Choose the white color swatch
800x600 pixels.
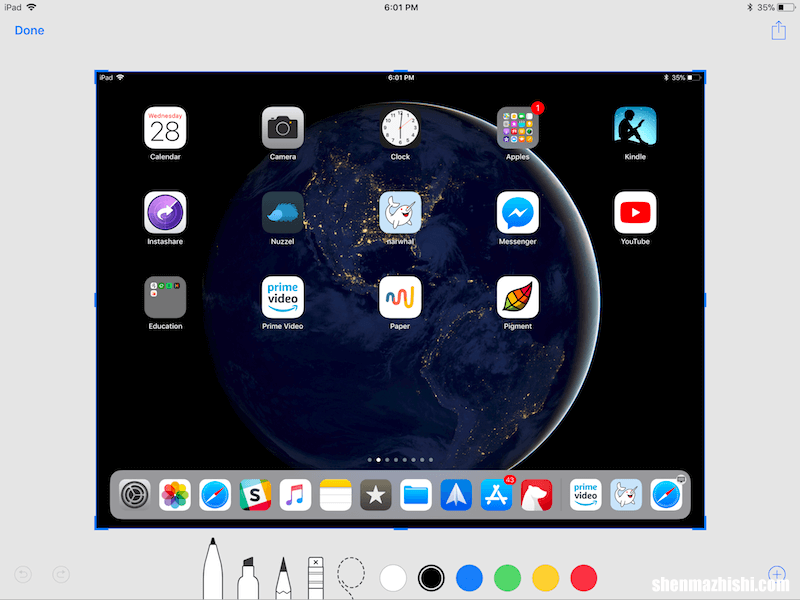(393, 578)
